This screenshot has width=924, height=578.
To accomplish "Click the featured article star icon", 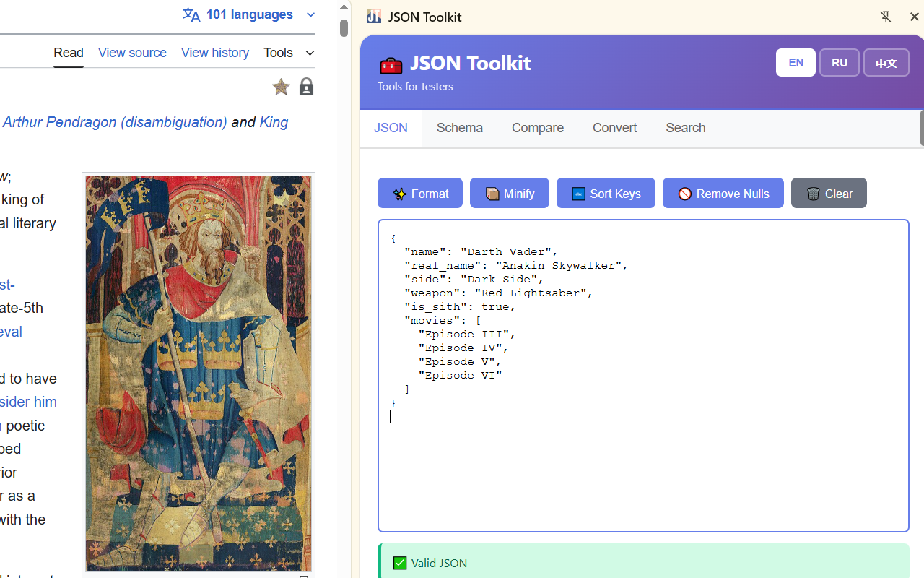I will [x=281, y=87].
